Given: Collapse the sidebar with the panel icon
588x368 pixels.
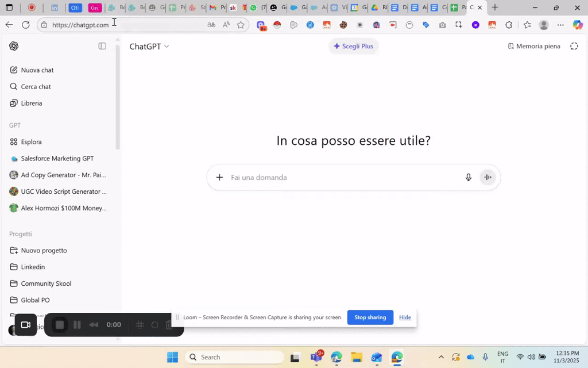Looking at the screenshot, I should click(102, 46).
